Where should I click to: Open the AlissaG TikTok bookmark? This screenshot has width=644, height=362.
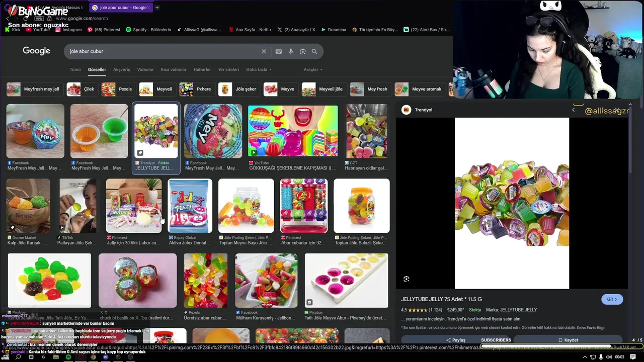coord(199,30)
